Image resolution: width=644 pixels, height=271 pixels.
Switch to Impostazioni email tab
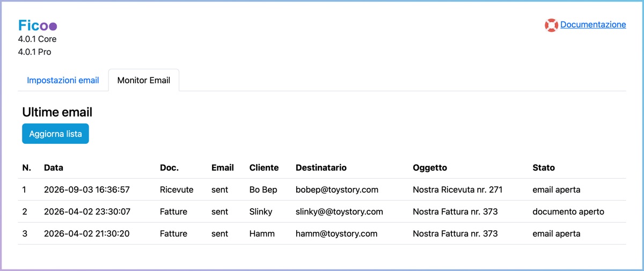(63, 80)
